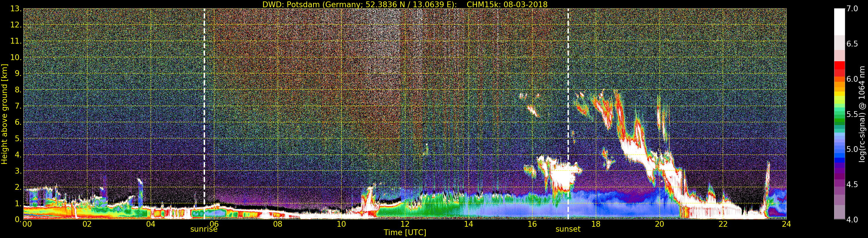Click the '08' time axis tick label
The image size is (868, 238).
[x=278, y=224]
